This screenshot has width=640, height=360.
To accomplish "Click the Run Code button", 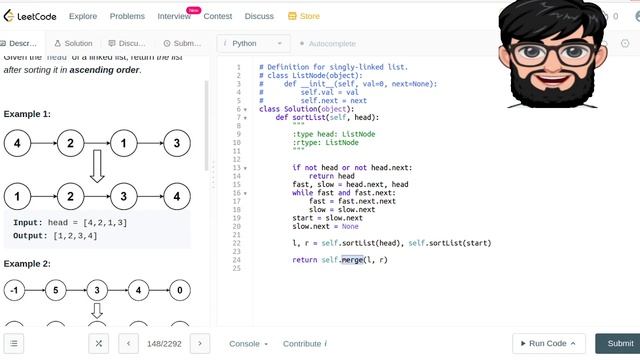I will tap(549, 343).
